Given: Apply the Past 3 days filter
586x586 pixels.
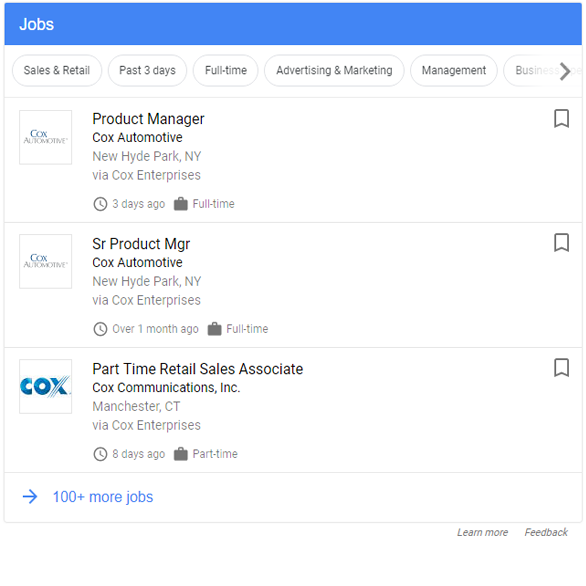Looking at the screenshot, I should [147, 70].
